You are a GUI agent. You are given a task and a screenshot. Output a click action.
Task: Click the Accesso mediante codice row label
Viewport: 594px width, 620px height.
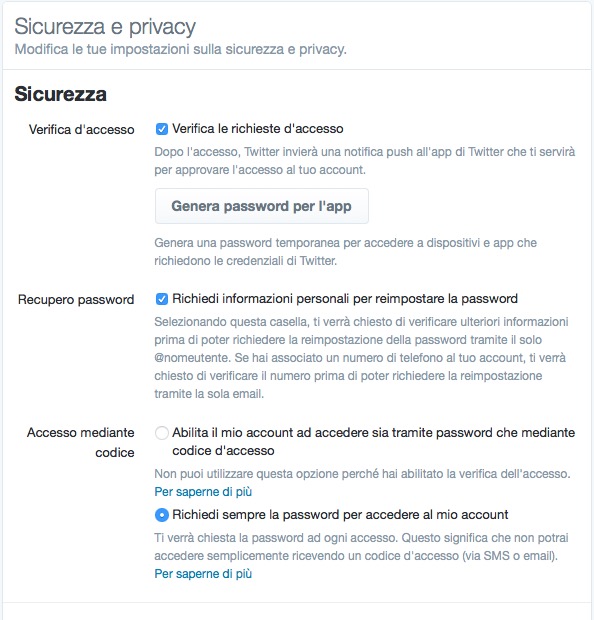(x=81, y=442)
